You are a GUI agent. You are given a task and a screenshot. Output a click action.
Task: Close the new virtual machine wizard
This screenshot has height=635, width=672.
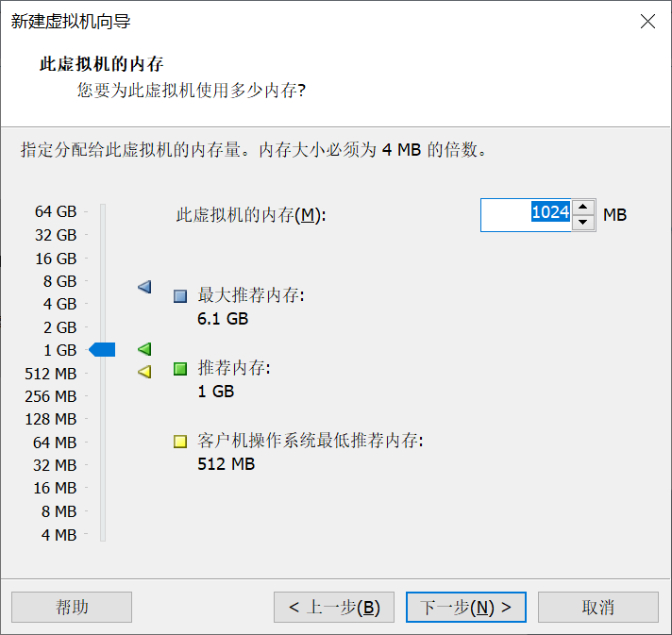[x=647, y=21]
